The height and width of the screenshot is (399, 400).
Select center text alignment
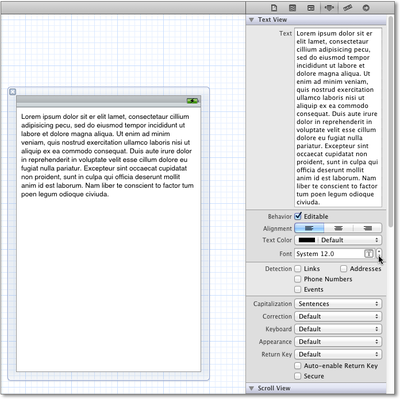click(339, 228)
